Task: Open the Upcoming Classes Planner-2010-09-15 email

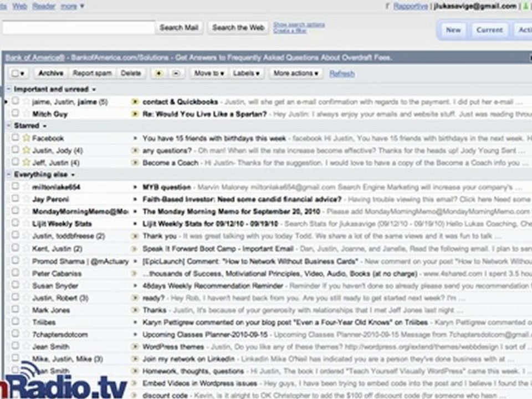Action: coord(205,335)
